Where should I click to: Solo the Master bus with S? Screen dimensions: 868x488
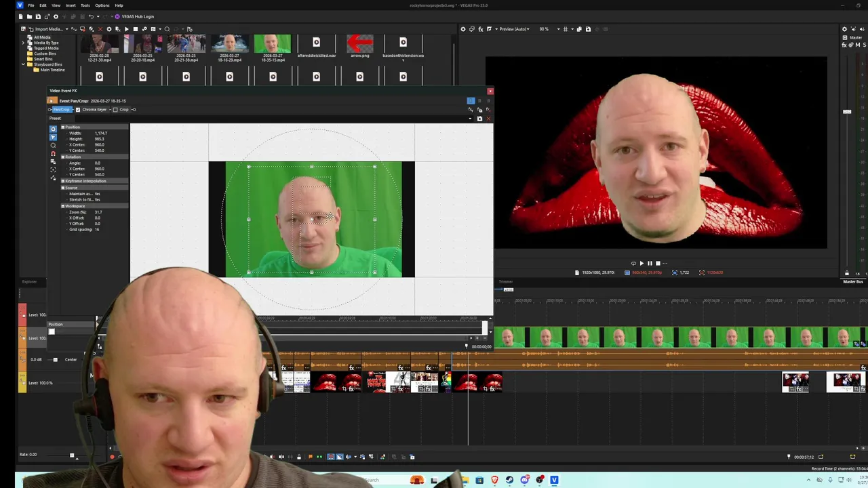[x=865, y=45]
